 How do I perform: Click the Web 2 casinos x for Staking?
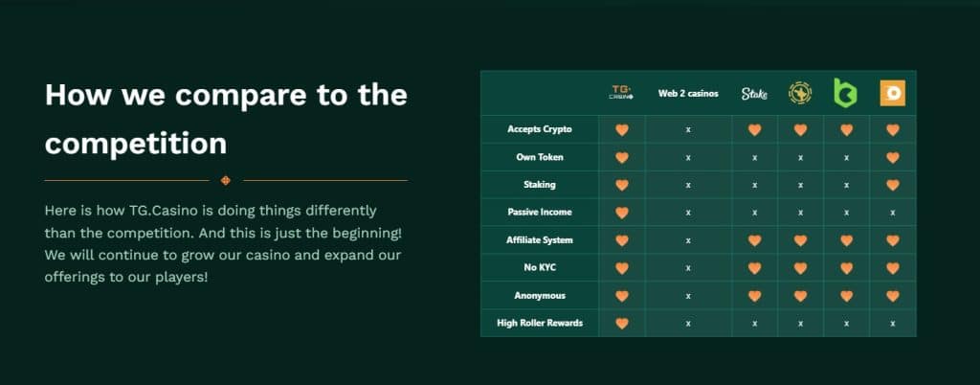coord(688,186)
